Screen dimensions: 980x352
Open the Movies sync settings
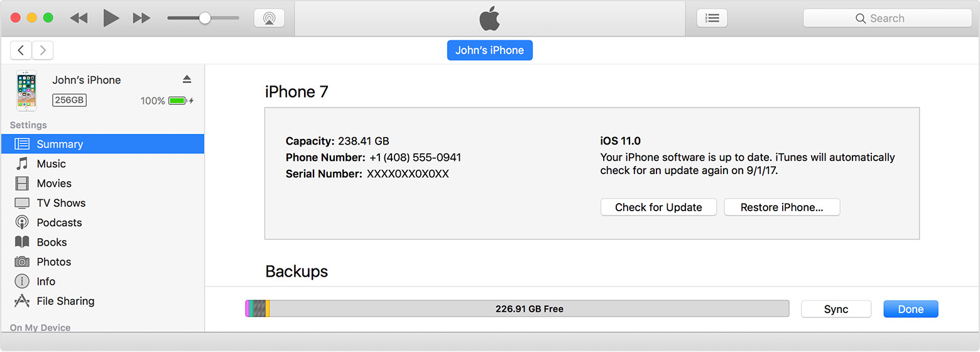tap(102, 184)
